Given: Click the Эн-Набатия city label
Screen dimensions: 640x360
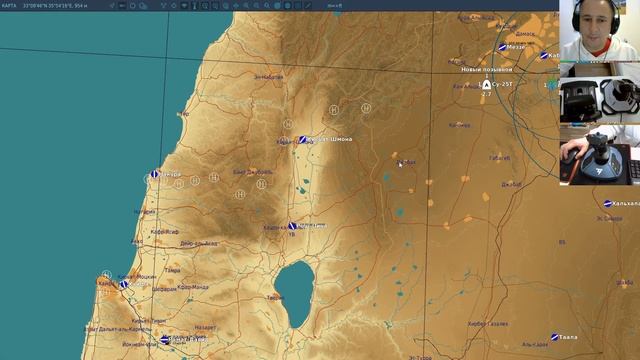Looking at the screenshot, I should coord(268,77).
